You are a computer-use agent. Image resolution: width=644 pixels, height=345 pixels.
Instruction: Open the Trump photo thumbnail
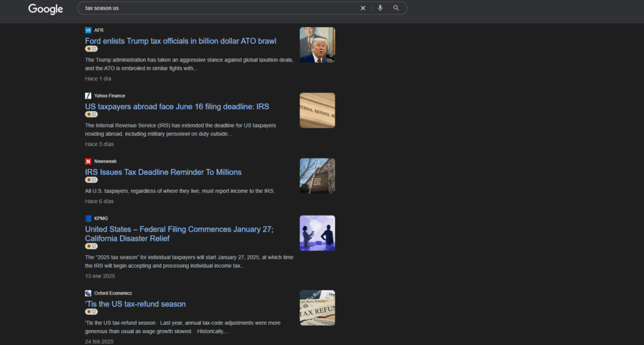point(318,45)
